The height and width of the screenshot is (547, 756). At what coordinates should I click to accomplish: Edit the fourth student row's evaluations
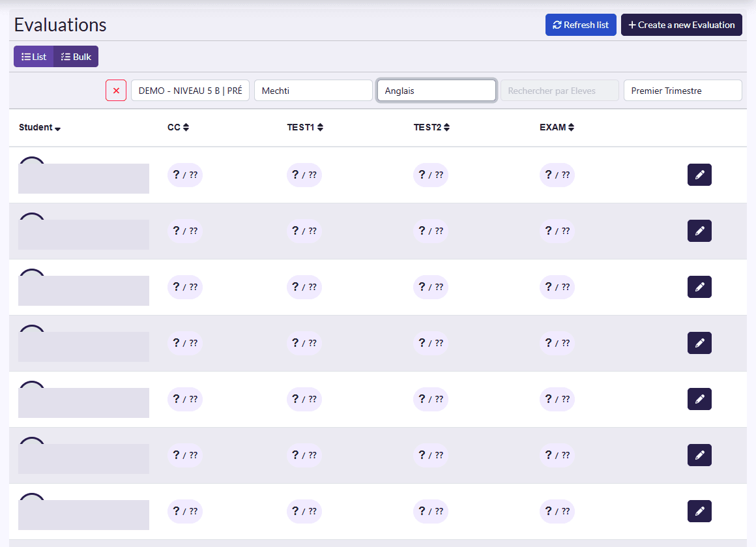click(x=699, y=343)
